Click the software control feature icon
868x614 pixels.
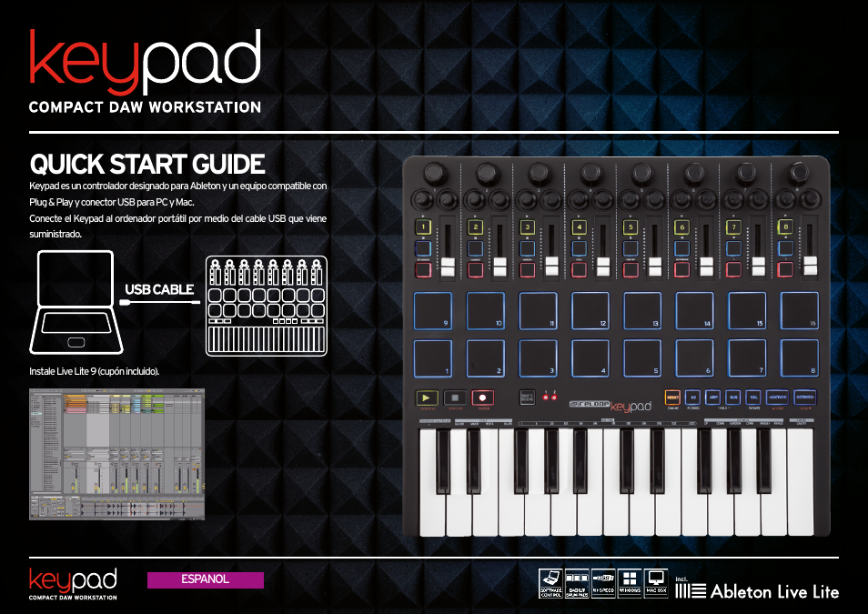(x=550, y=584)
